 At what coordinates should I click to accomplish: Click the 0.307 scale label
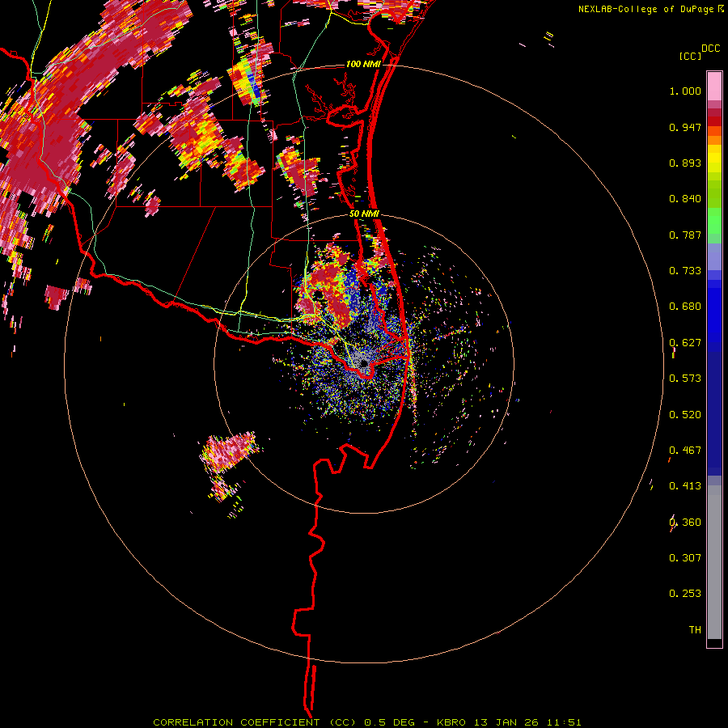tap(685, 558)
